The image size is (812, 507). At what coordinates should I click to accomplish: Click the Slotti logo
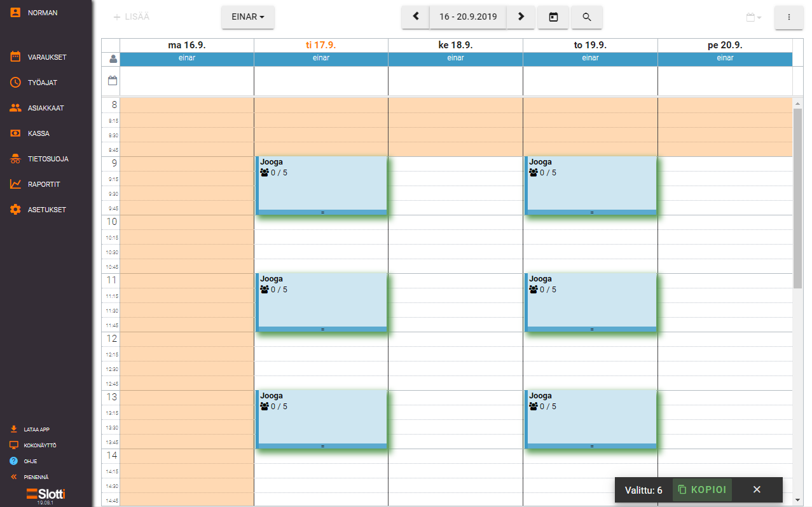(46, 495)
